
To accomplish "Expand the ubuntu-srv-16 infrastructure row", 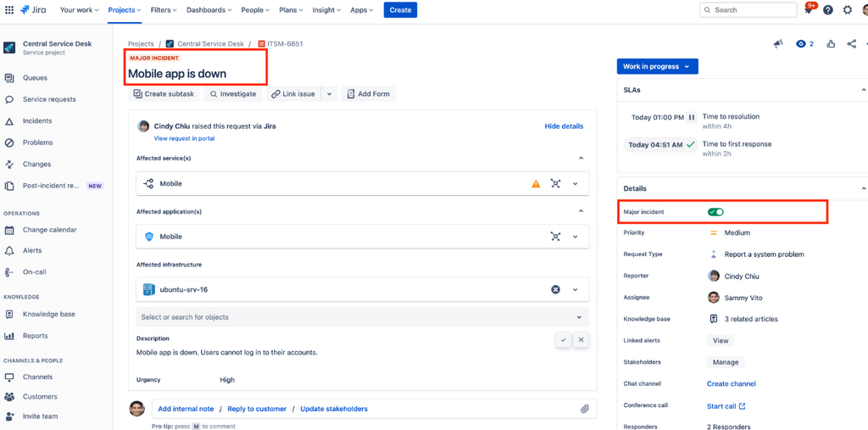I will [x=576, y=290].
